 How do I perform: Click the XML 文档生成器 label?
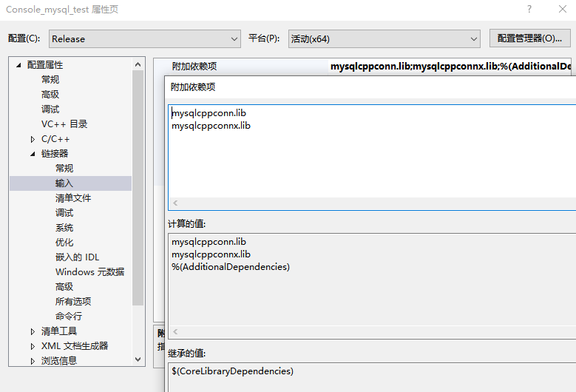tap(75, 345)
